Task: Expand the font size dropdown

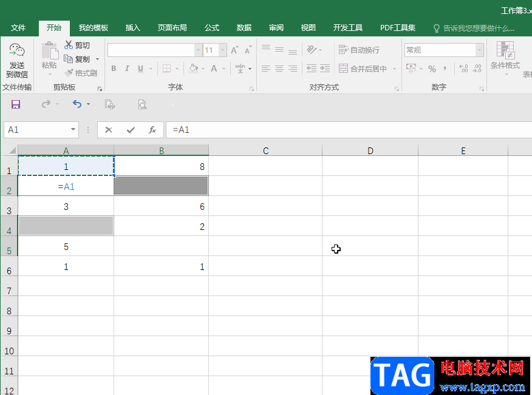Action: coord(222,50)
